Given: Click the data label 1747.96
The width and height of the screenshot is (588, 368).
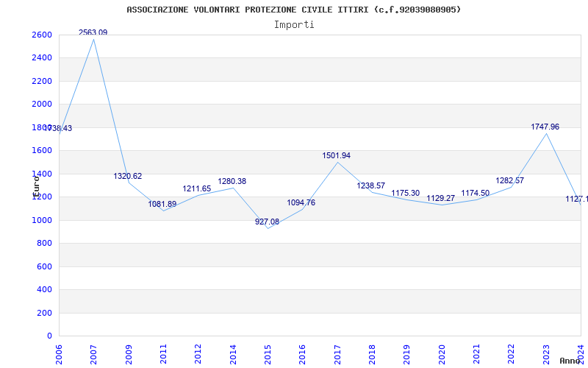Looking at the screenshot, I should (x=545, y=127).
